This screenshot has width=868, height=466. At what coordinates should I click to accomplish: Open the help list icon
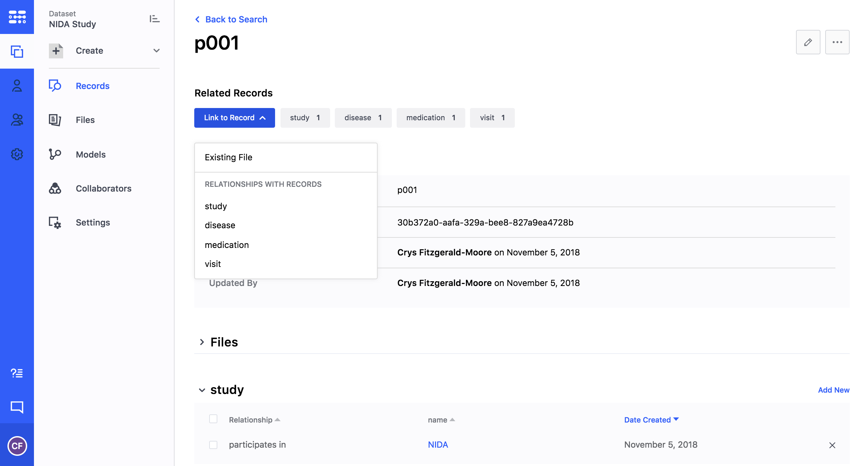(x=17, y=373)
